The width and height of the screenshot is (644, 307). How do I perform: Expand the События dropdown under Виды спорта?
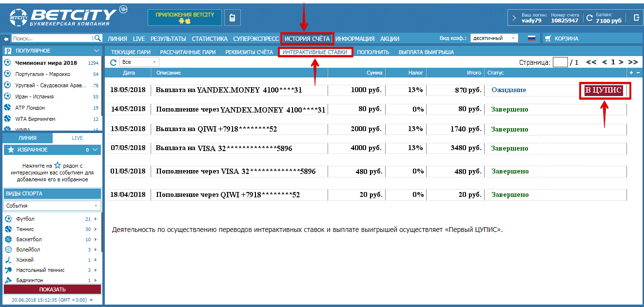[x=52, y=206]
